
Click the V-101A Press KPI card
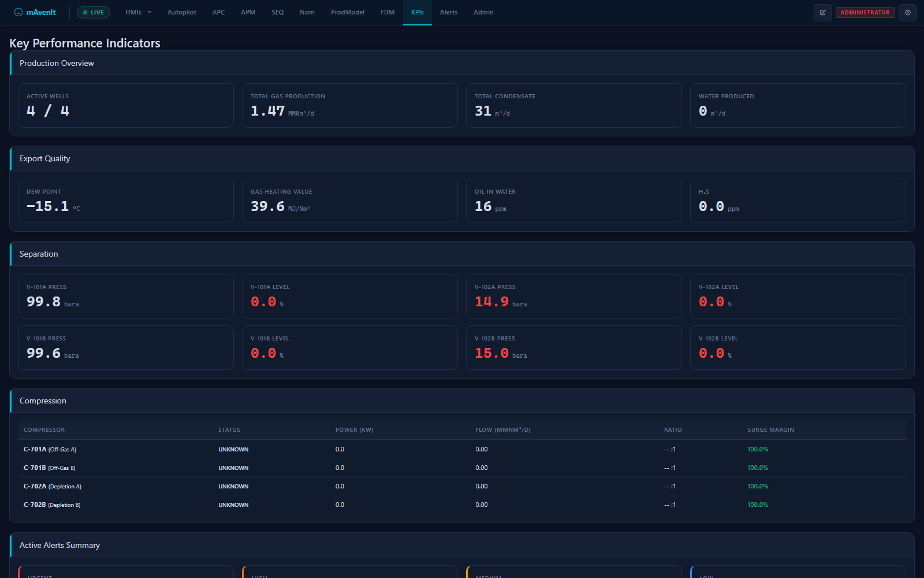(126, 296)
